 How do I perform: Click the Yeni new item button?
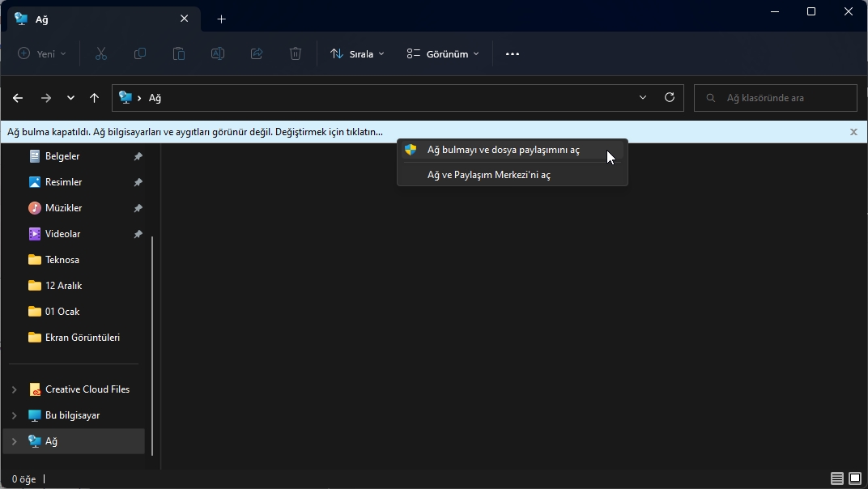[x=42, y=53]
